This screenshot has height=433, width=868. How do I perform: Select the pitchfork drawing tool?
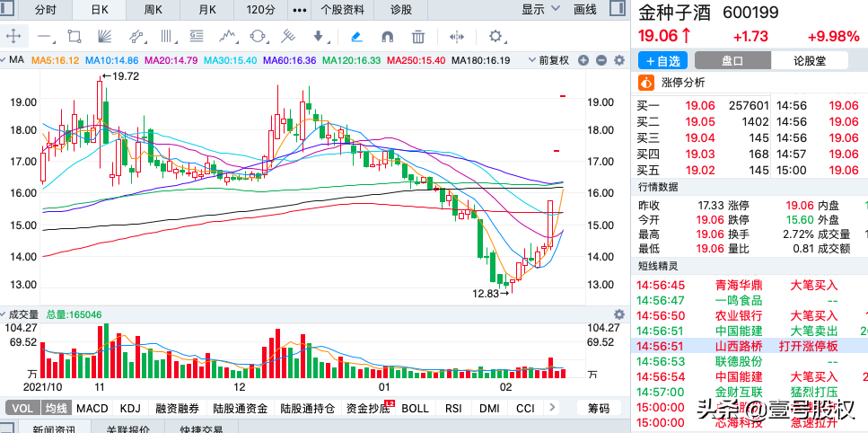pyautogui.click(x=287, y=37)
